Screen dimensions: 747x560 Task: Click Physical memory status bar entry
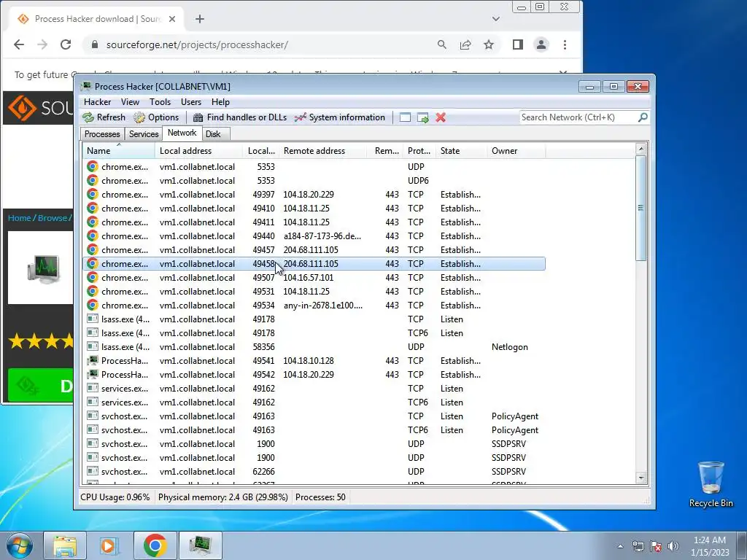coord(223,497)
